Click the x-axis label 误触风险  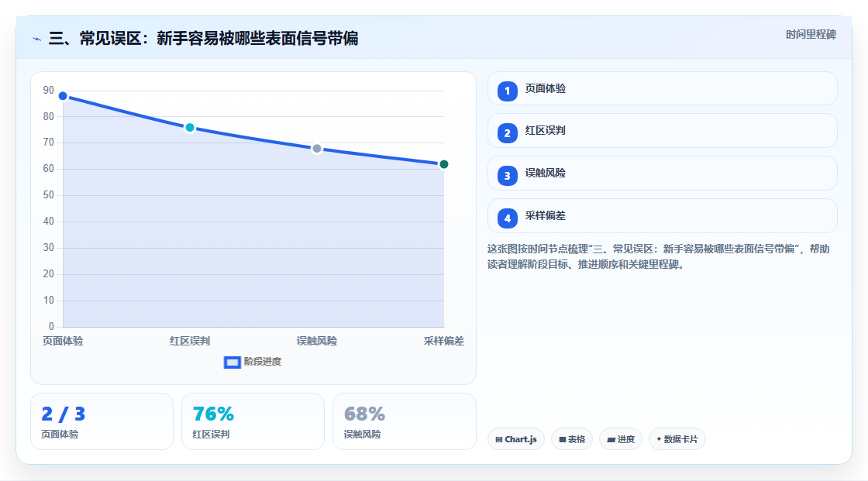pos(317,341)
